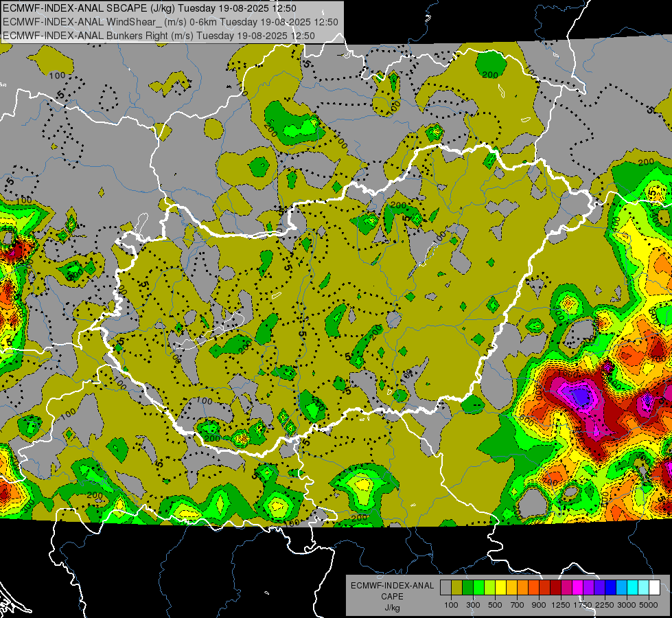Select the pure blue legend swatch
The height and width of the screenshot is (618, 672).
coord(611,588)
